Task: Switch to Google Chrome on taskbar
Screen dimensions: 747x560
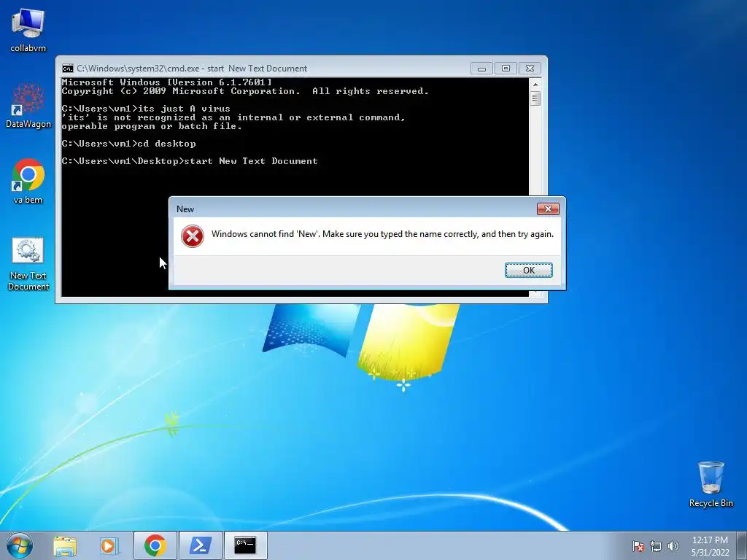Action: tap(155, 545)
